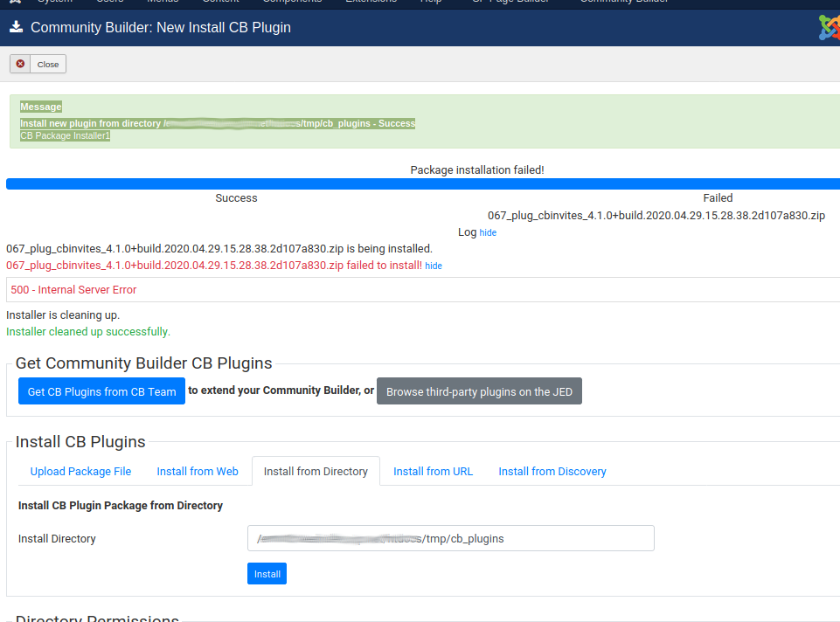Hide the Log section via hide link
Image resolution: width=840 pixels, height=622 pixels.
click(488, 233)
